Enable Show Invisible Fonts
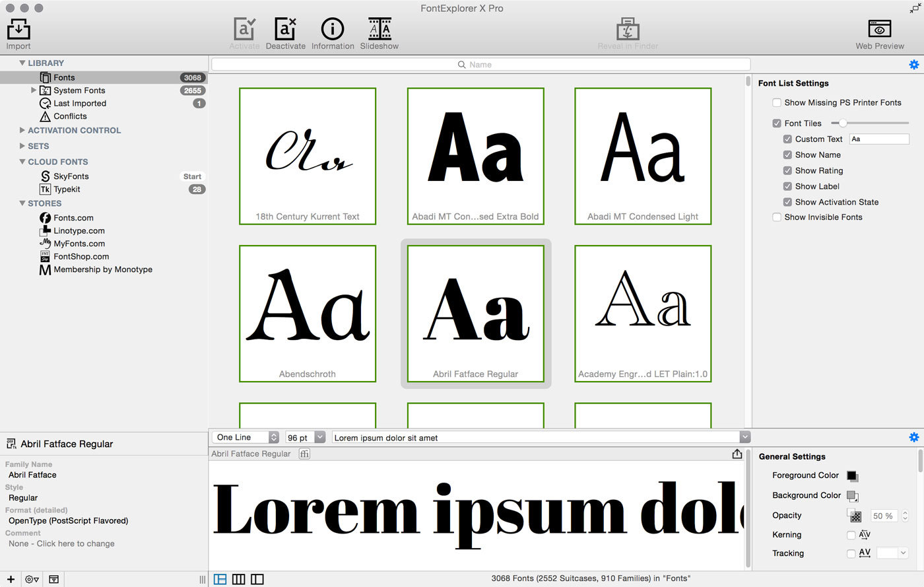 (777, 217)
